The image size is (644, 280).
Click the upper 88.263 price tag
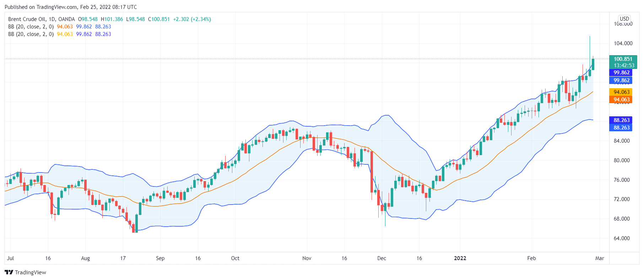[621, 120]
